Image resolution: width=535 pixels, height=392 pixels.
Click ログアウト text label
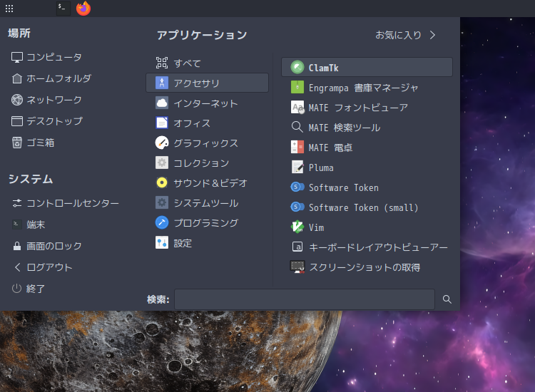click(49, 267)
